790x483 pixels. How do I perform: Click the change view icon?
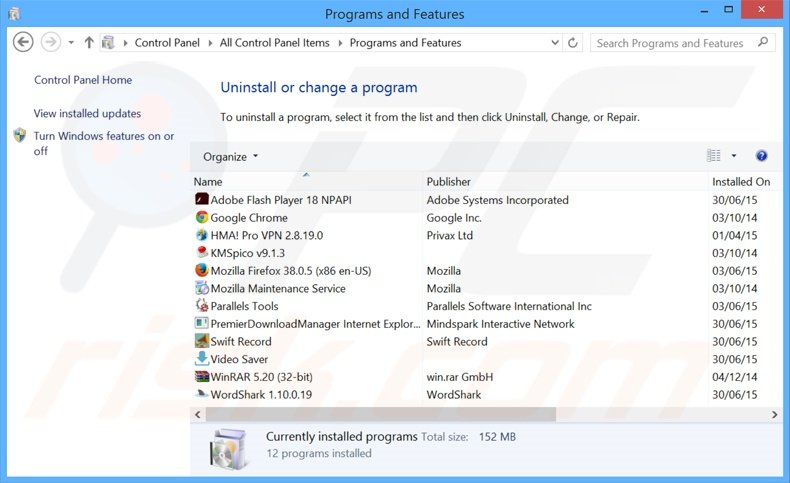[713, 156]
